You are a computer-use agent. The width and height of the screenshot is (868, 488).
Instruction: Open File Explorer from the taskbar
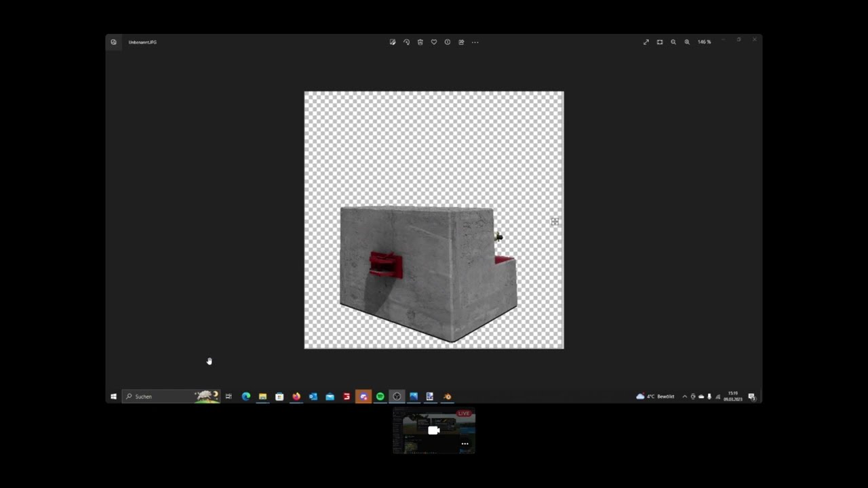coord(262,396)
